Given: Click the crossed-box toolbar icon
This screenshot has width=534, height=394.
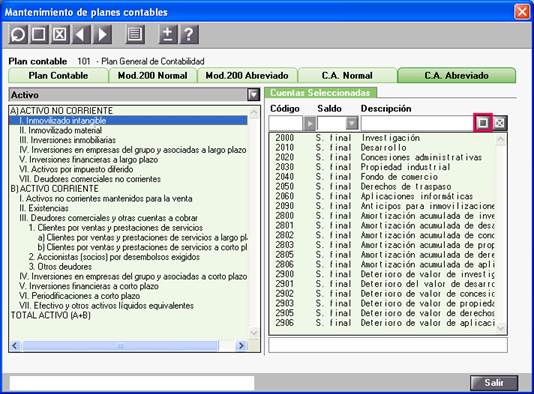Looking at the screenshot, I should (x=60, y=34).
